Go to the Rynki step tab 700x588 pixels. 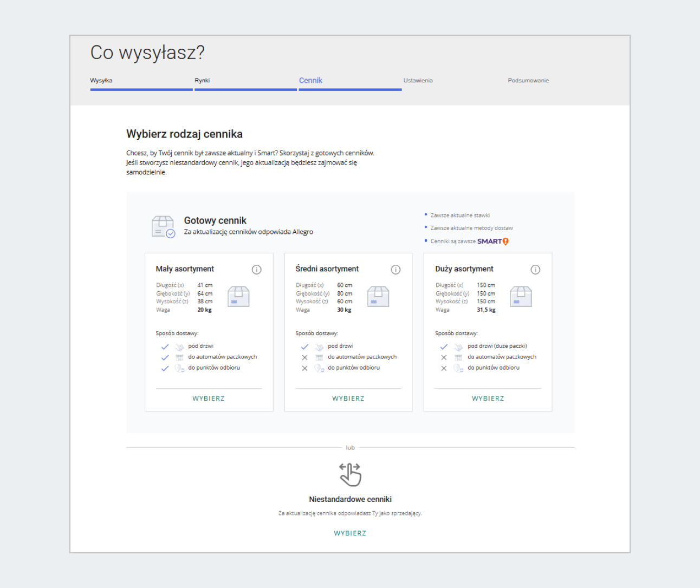pos(202,81)
